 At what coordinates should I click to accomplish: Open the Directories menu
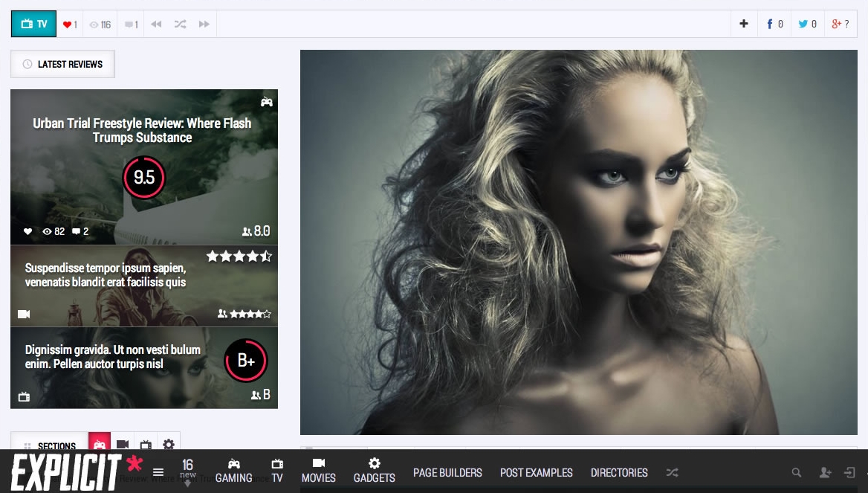(x=619, y=472)
